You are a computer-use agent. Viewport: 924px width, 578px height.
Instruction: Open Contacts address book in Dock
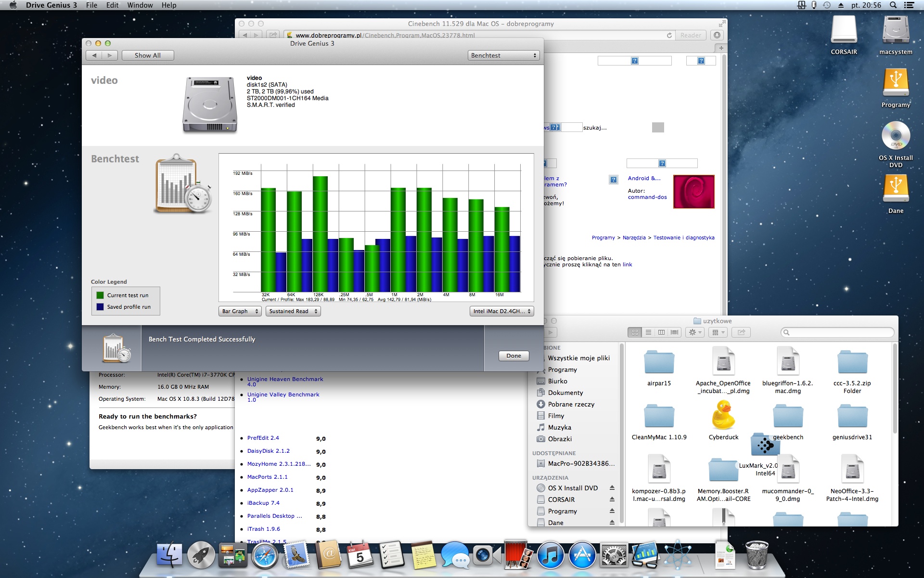(x=328, y=555)
